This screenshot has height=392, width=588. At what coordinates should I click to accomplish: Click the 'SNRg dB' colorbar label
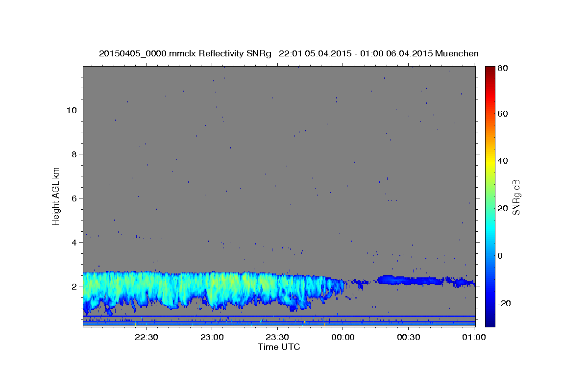click(515, 196)
